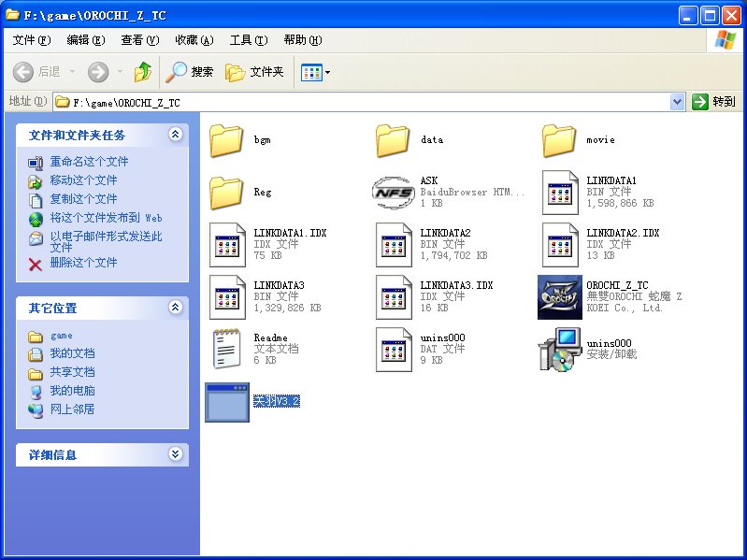Toggle the 文件夹 folders pane button

tap(254, 72)
